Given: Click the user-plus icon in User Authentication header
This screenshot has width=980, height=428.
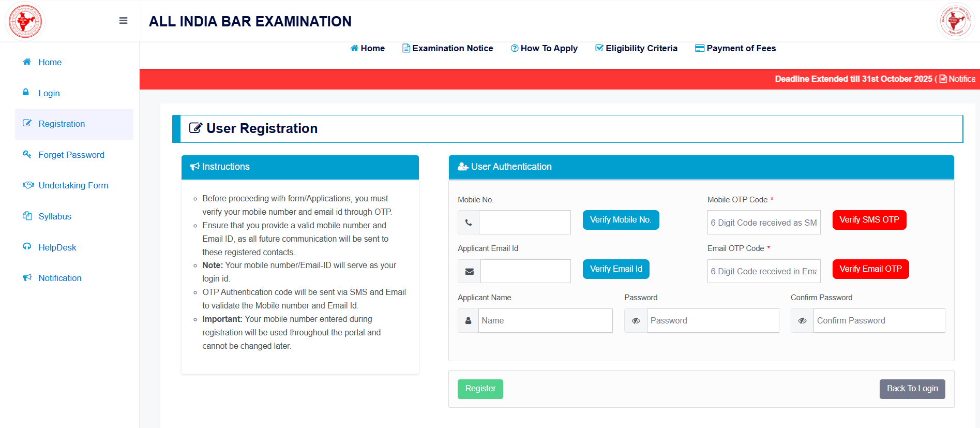Looking at the screenshot, I should pos(463,167).
